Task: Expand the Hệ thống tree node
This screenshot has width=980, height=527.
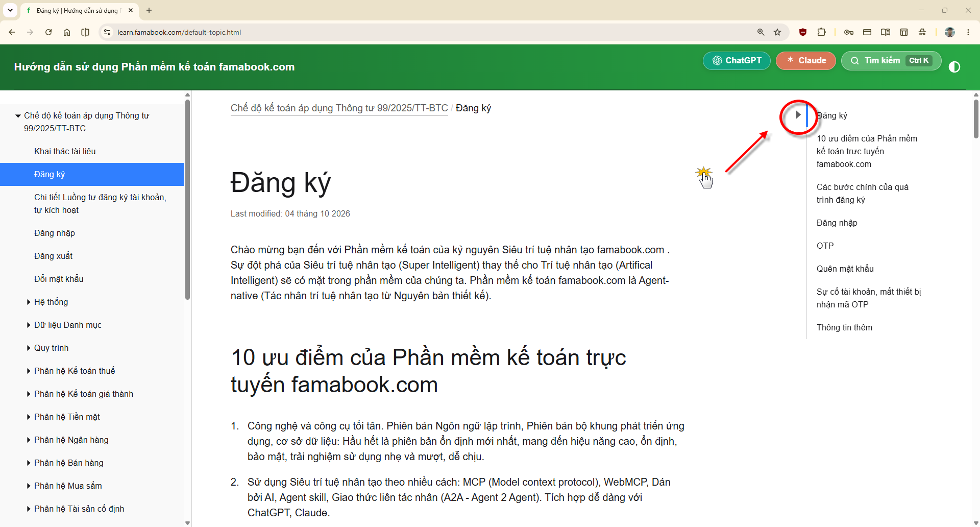Action: pos(29,302)
